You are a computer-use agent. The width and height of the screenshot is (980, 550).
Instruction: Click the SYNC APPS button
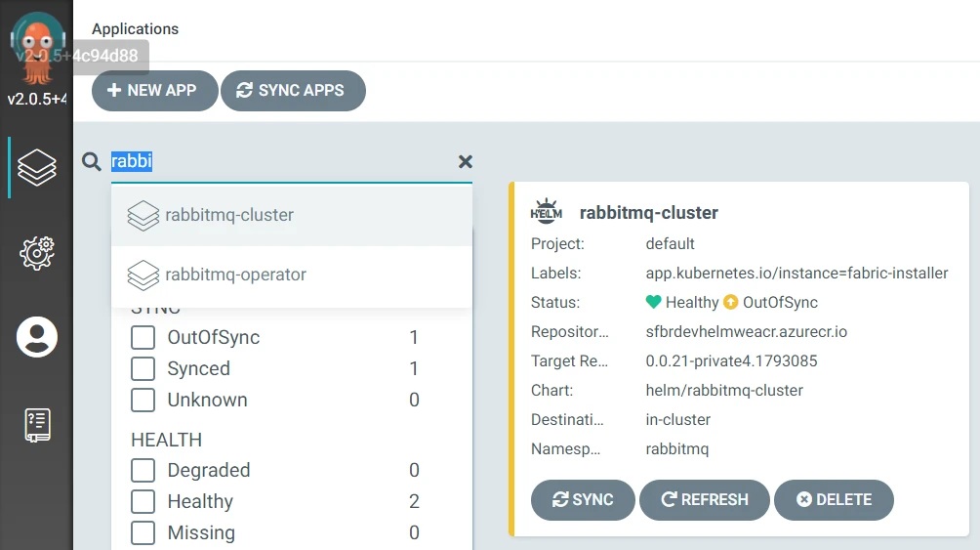pos(293,91)
